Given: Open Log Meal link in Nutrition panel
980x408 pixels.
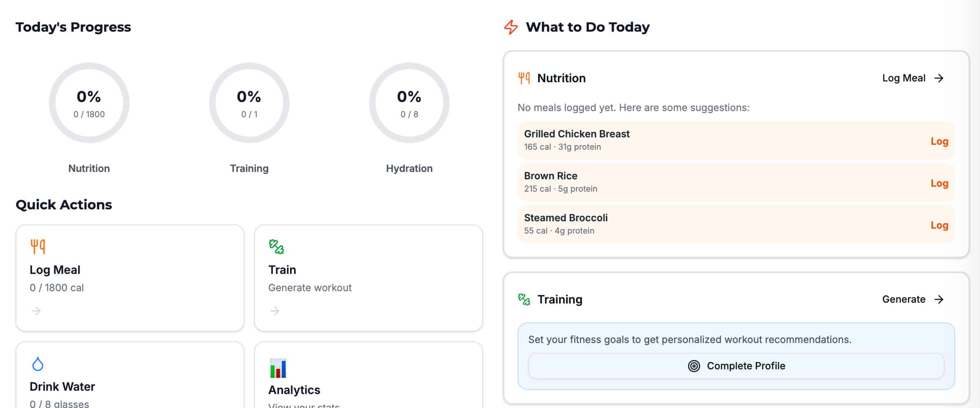Looking at the screenshot, I should point(903,78).
